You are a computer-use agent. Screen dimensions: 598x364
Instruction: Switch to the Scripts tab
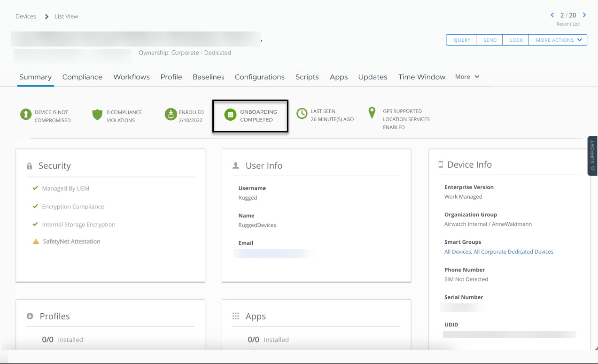[x=307, y=77]
